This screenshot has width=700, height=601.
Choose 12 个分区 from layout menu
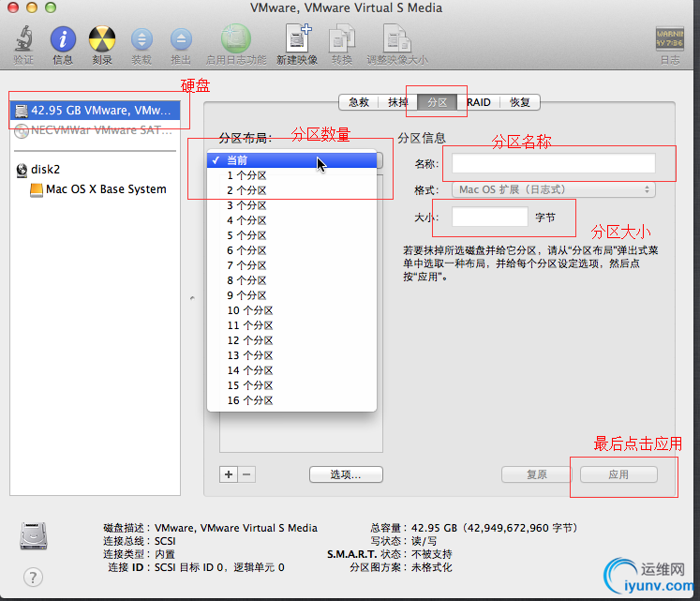292,340
